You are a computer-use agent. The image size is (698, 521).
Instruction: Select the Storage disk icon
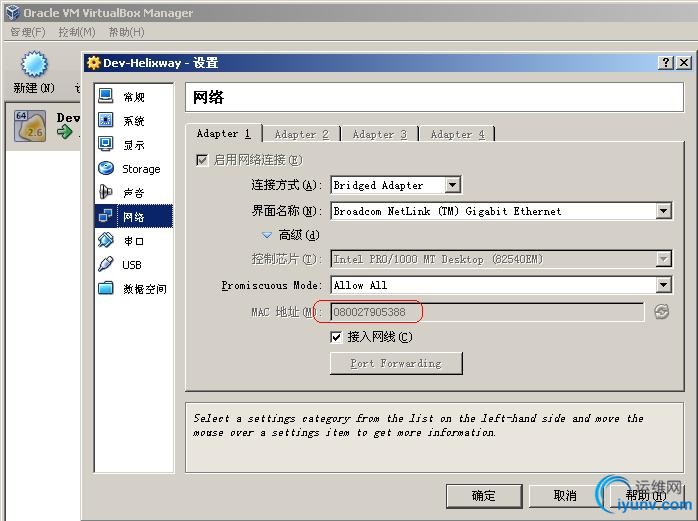pos(106,168)
